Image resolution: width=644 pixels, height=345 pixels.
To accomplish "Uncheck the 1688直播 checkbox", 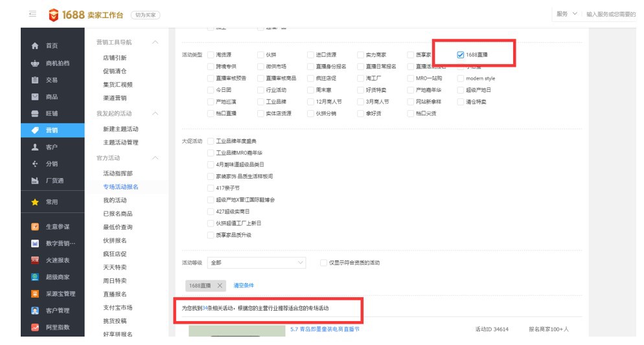I will pyautogui.click(x=460, y=55).
